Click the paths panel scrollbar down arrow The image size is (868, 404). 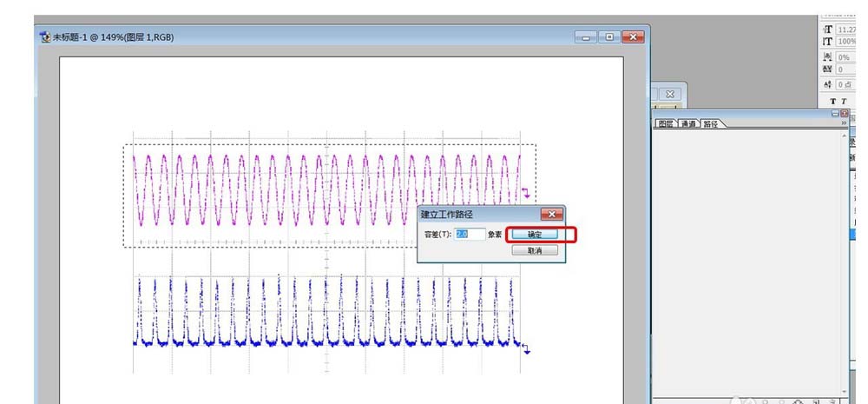[845, 393]
